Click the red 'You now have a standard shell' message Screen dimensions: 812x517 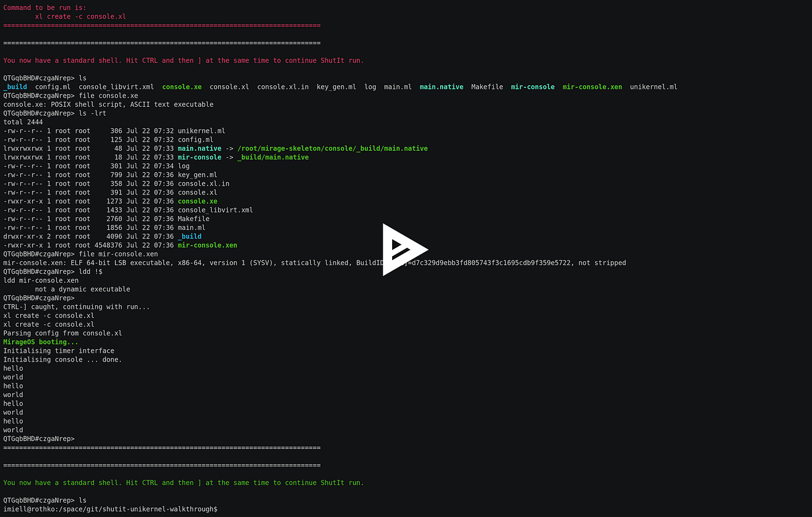pyautogui.click(x=183, y=60)
